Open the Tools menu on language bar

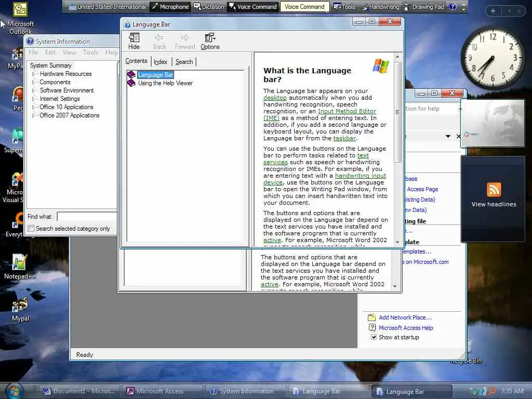pyautogui.click(x=344, y=6)
